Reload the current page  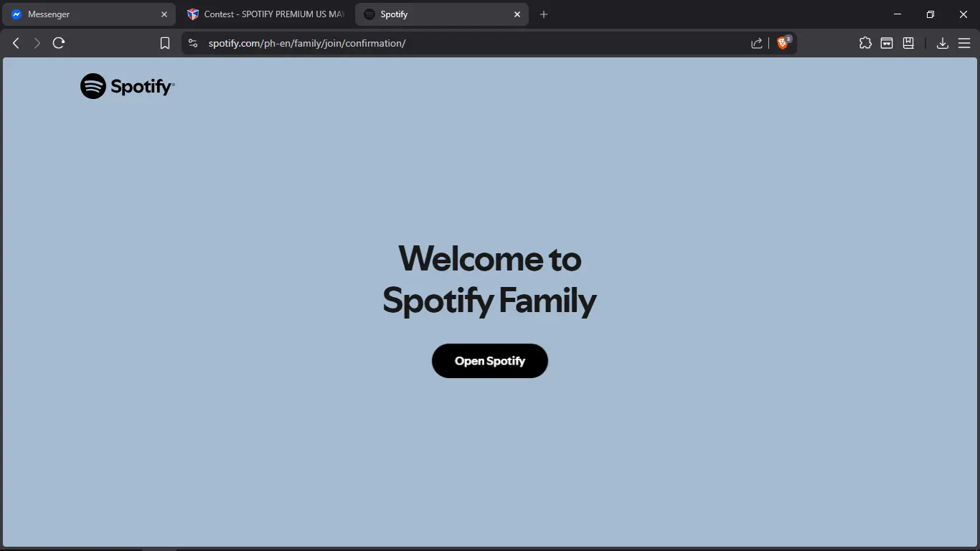tap(59, 43)
